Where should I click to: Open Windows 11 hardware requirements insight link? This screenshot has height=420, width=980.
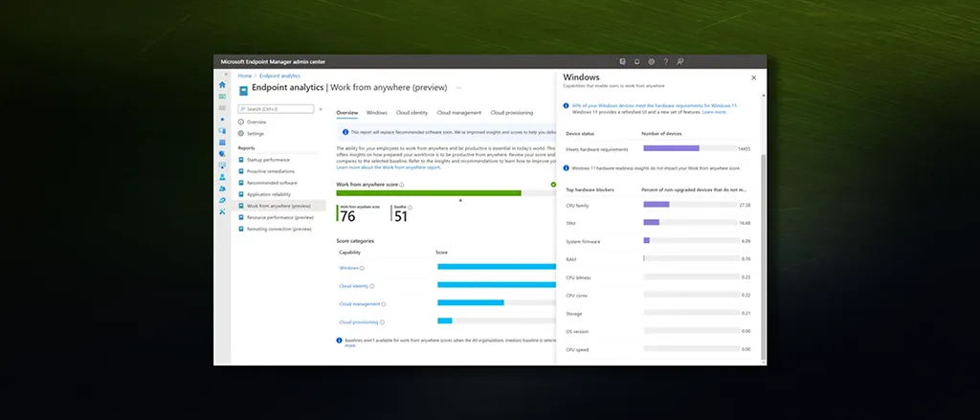click(655, 105)
